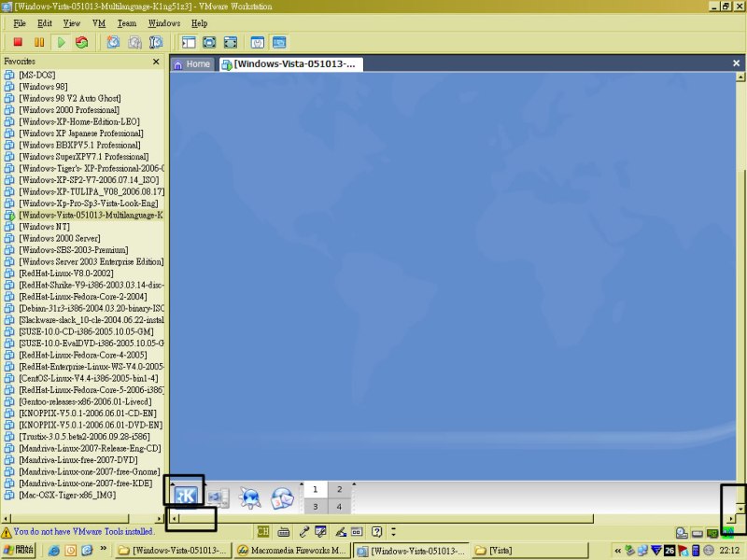Switch to Macromedia Fireworks taskbar button
This screenshot has width=747, height=560.
click(292, 551)
